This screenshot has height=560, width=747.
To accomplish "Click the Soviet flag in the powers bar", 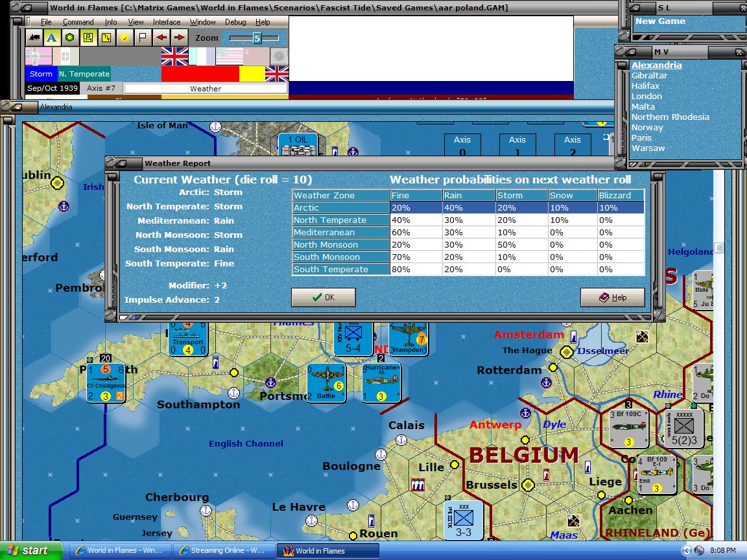I will coord(256,56).
